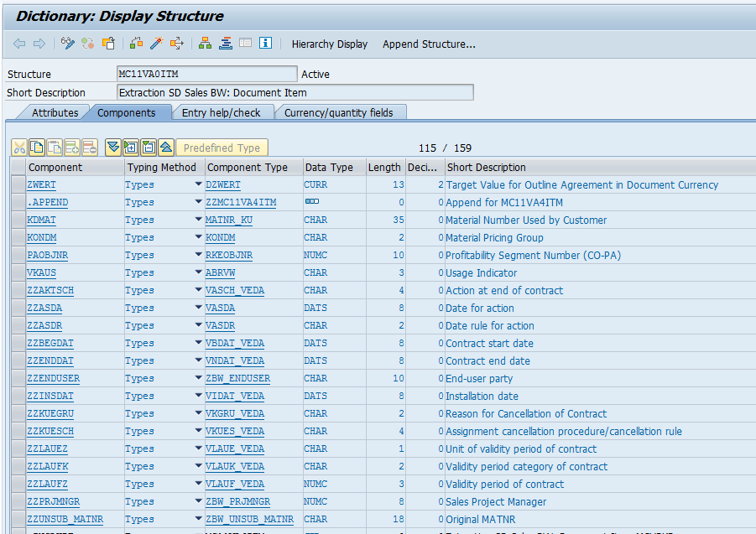Click the Hierarchy display icon in toolbar
The width and height of the screenshot is (756, 534).
(206, 43)
